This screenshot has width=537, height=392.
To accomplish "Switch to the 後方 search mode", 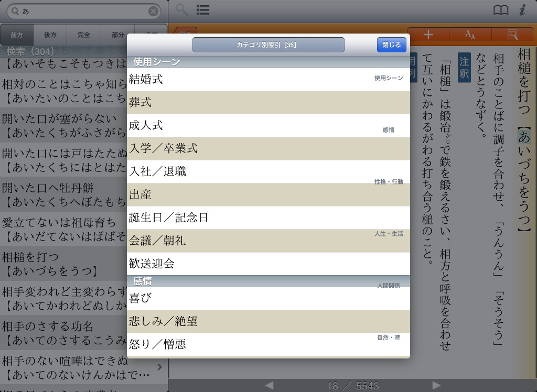I will (x=50, y=35).
